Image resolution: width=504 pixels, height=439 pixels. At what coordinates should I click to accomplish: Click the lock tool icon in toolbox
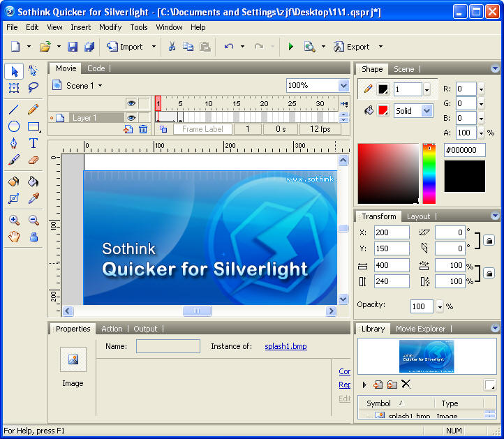pos(34,237)
